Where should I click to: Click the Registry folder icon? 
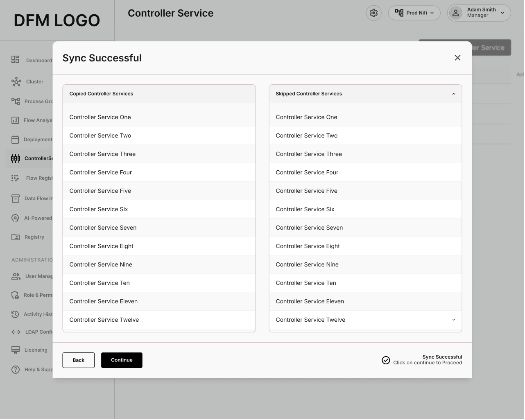(x=16, y=237)
